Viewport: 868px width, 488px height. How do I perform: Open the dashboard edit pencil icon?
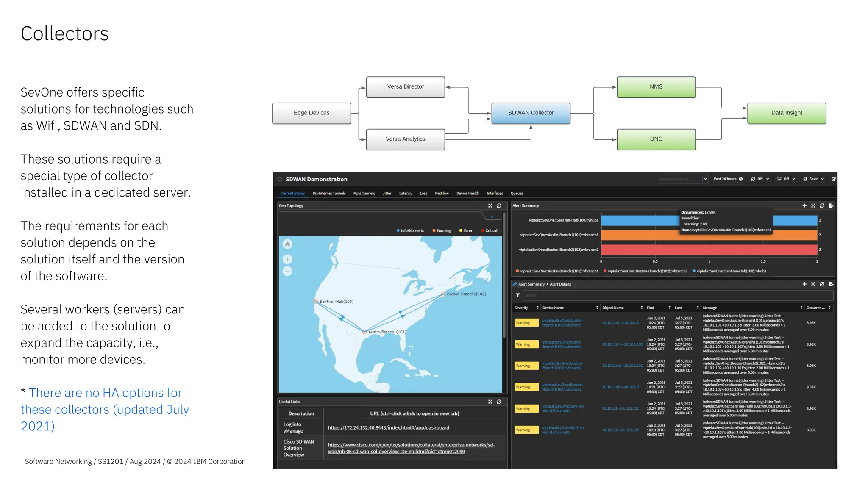click(x=834, y=179)
